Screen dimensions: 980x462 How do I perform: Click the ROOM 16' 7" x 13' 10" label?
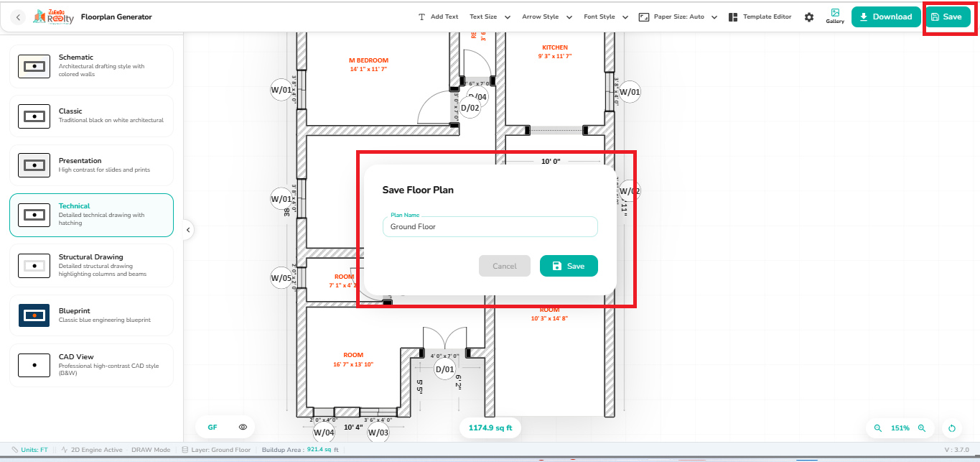[x=353, y=359]
